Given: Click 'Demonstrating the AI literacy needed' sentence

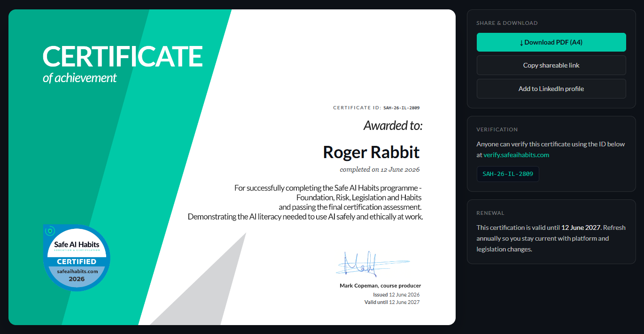Looking at the screenshot, I should point(305,217).
